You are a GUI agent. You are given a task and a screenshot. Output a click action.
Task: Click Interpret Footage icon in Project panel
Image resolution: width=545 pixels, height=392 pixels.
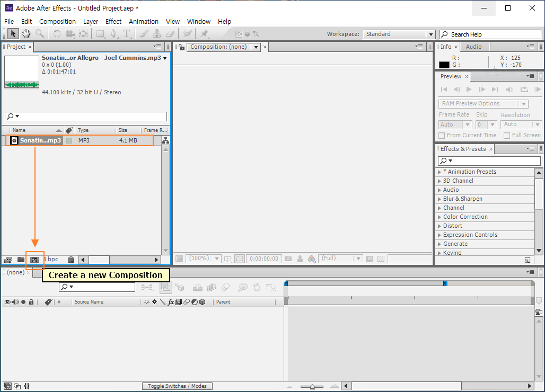(x=7, y=260)
